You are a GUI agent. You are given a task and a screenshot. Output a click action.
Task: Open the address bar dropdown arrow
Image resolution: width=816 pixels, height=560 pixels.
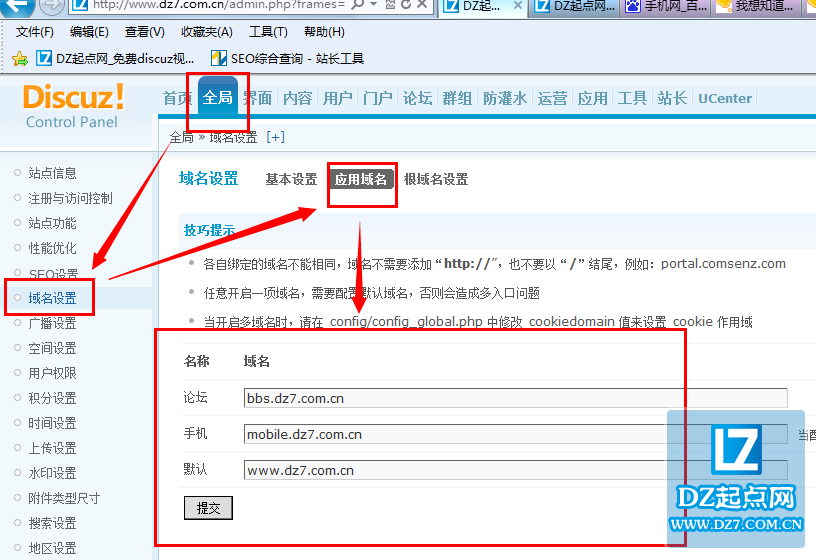373,5
